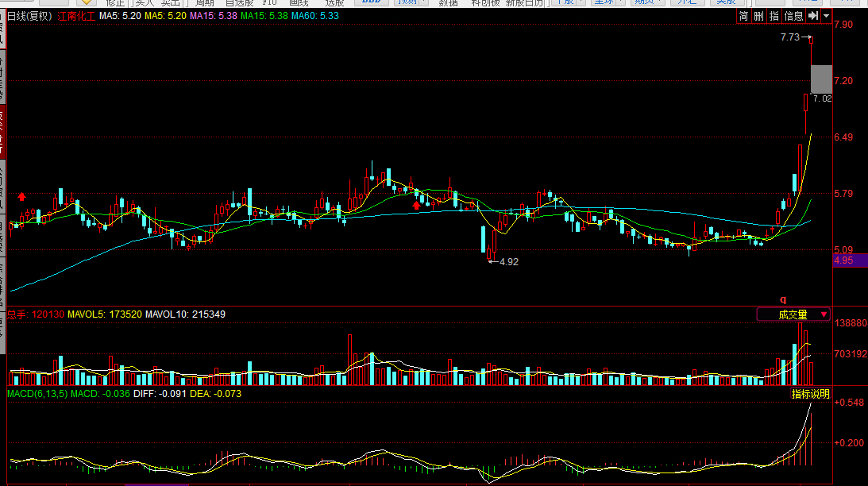Click the latest candlestick at 7.73 high
The width and height of the screenshot is (868, 486).
coord(811,50)
